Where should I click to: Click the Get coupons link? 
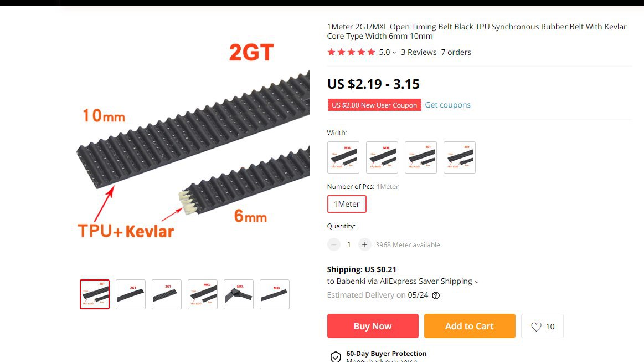pos(447,105)
